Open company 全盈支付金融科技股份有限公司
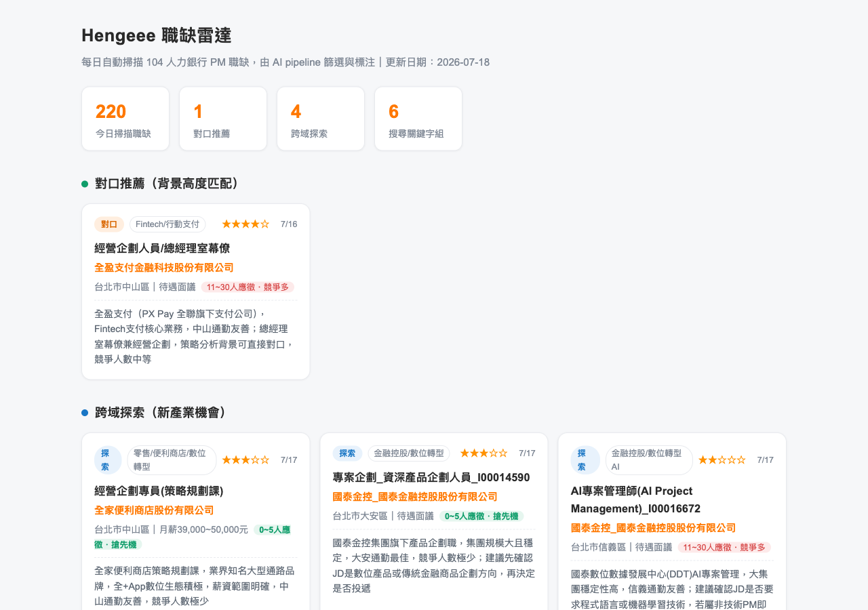The image size is (868, 610). pos(164,268)
